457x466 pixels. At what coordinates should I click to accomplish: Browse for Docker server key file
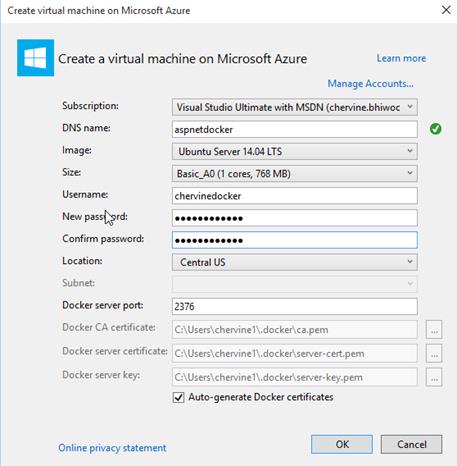coord(434,377)
